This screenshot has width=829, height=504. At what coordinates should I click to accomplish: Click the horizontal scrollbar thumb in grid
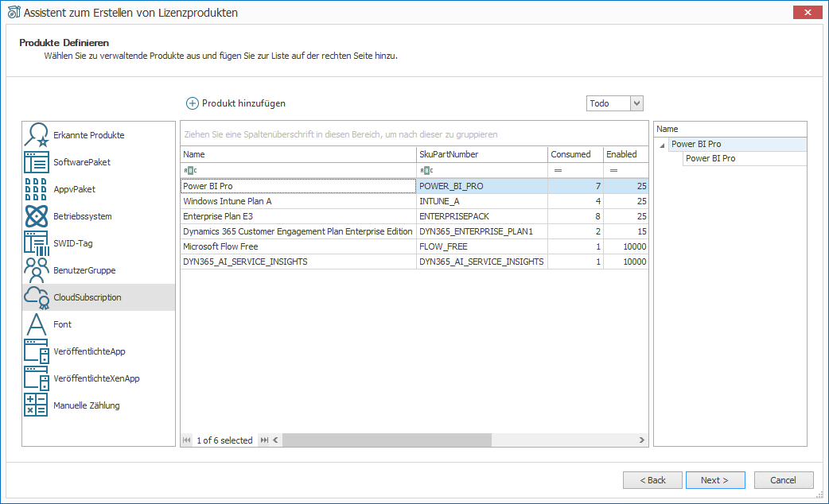pos(387,440)
